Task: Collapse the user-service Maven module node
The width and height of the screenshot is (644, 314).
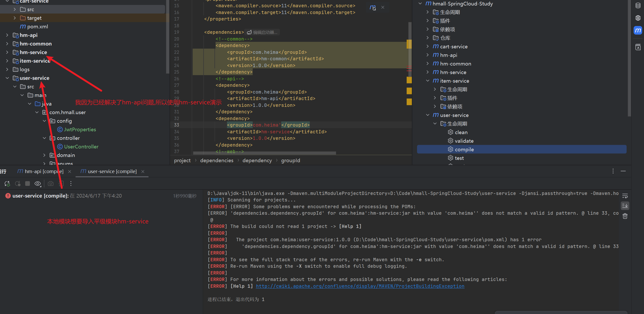Action: (428, 115)
